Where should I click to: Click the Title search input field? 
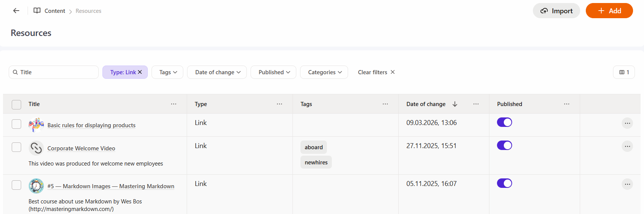pos(57,72)
